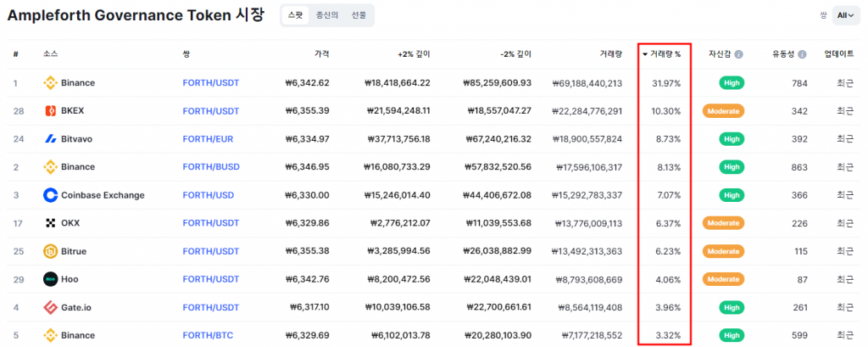868x347 pixels.
Task: Click the Coinbase Exchange name
Action: [103, 195]
